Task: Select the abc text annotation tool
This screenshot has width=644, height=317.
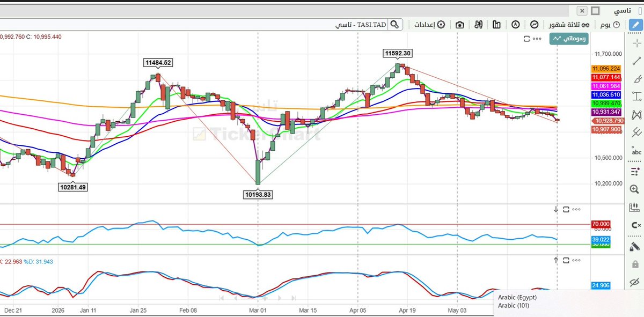Action: pyautogui.click(x=636, y=152)
